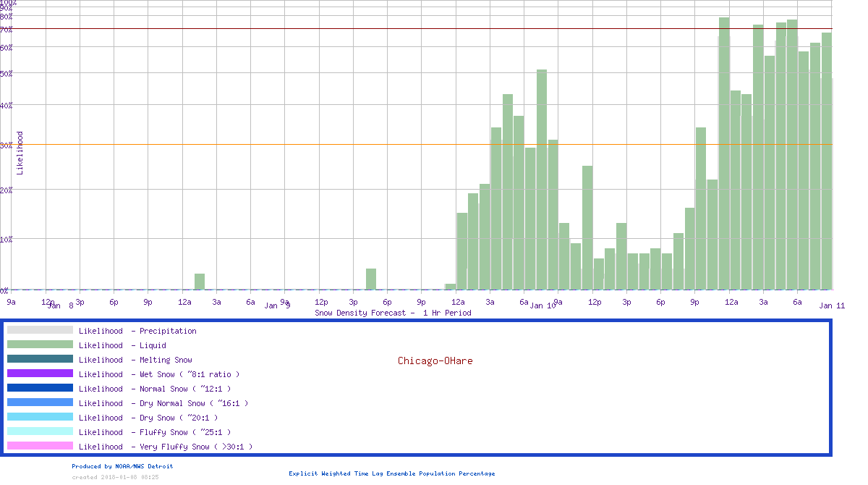
Task: Click the Fluffy Snow (~25:1) legend label
Action: [x=153, y=432]
